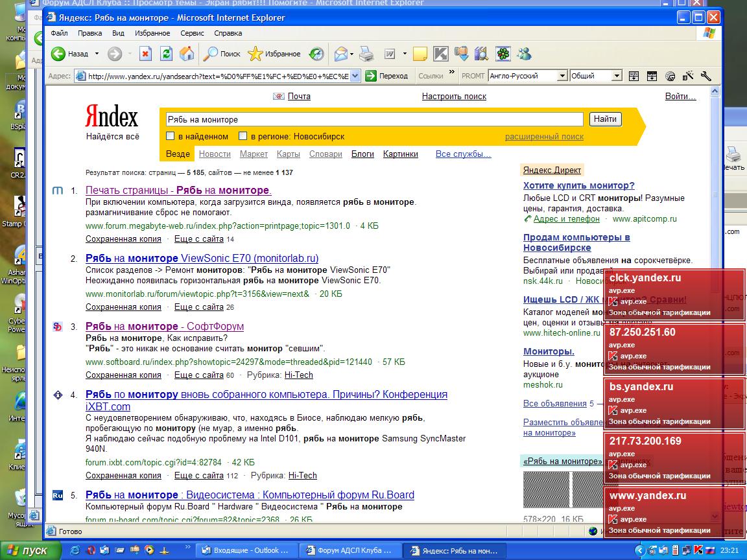Switch to the Словари search tab
Viewport: 747px width, 560px height.
coord(326,154)
